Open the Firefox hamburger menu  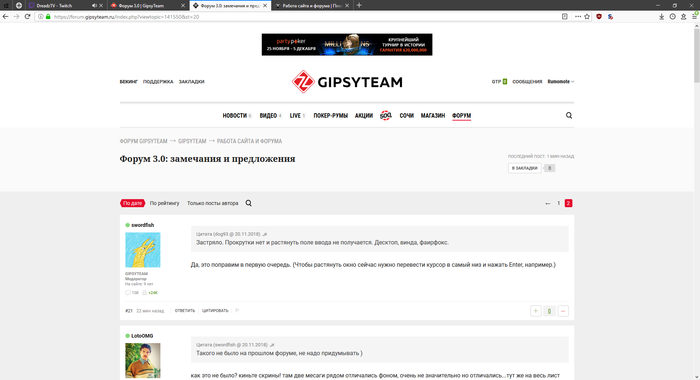click(695, 17)
